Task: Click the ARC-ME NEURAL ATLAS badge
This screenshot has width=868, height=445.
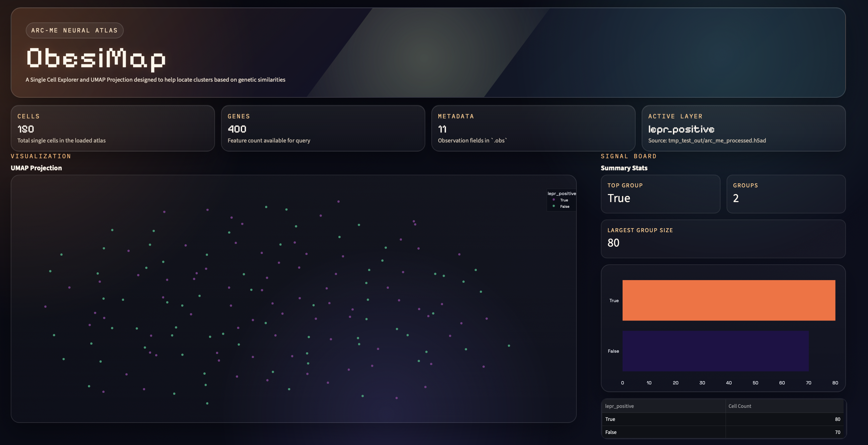Action: click(75, 30)
